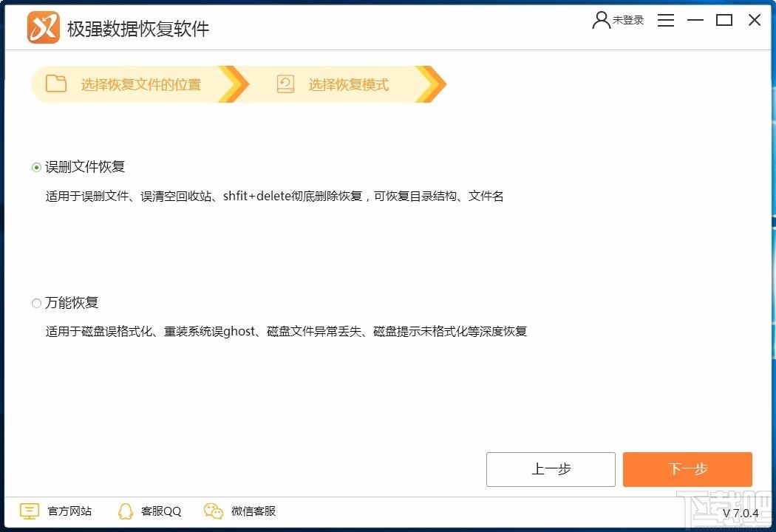Click the orange app logo icon
Viewport: 776px width, 532px height.
[44, 28]
